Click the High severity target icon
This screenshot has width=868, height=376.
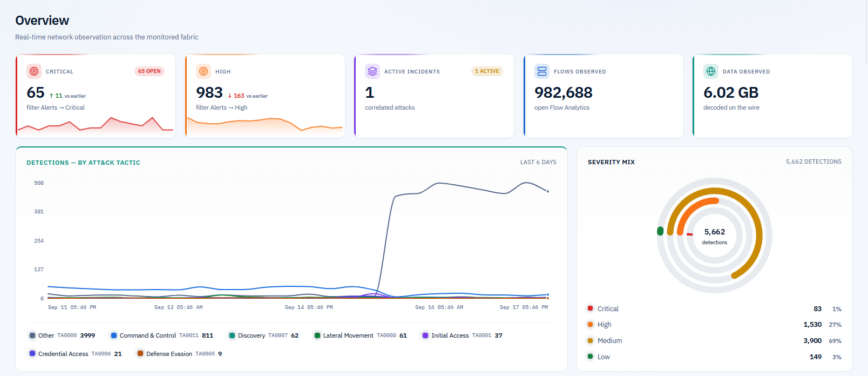tap(204, 71)
